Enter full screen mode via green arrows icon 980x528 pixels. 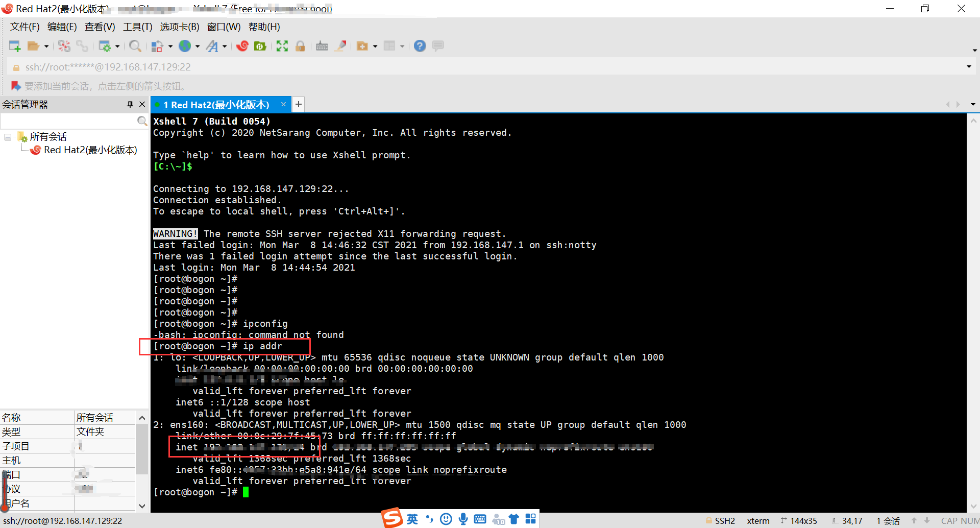click(x=282, y=46)
